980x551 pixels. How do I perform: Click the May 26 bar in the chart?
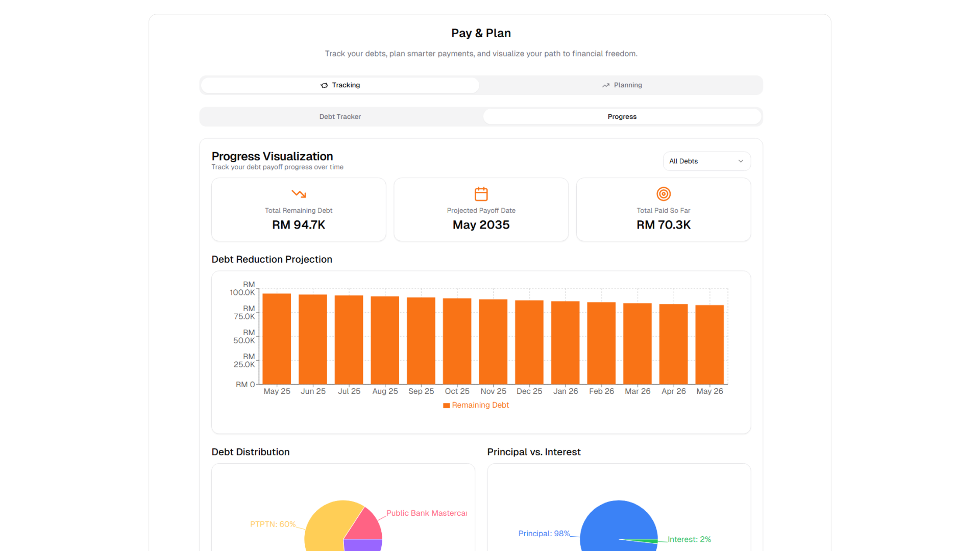click(709, 345)
